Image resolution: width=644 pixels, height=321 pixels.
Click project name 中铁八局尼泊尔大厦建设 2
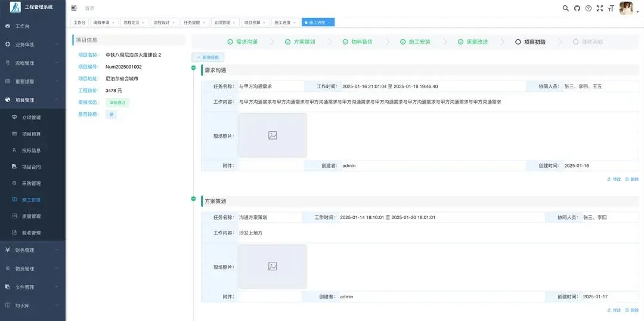pyautogui.click(x=134, y=55)
